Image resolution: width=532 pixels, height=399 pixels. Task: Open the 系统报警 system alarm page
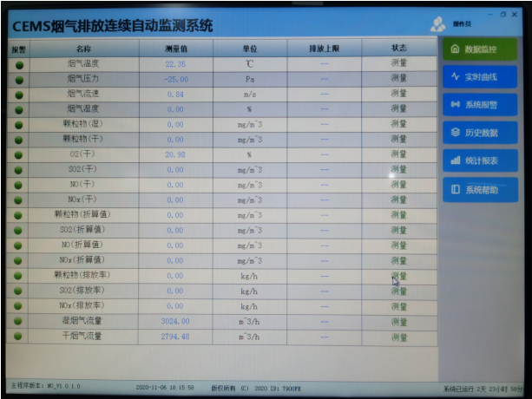pos(480,105)
